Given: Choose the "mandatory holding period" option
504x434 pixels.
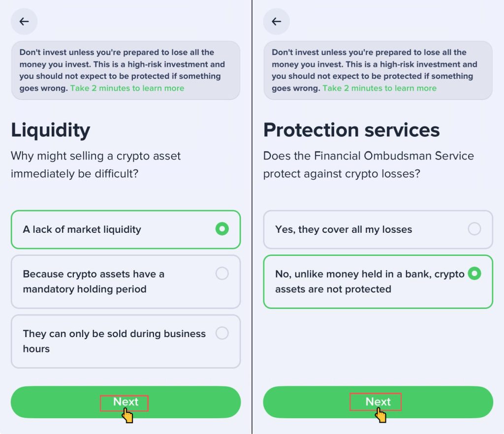Looking at the screenshot, I should point(126,281).
